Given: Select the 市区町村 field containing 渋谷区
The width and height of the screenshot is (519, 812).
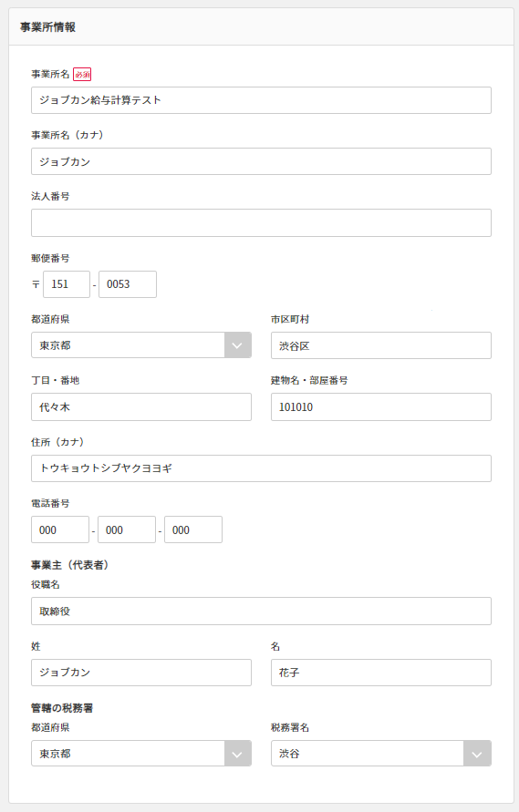Looking at the screenshot, I should [x=380, y=345].
